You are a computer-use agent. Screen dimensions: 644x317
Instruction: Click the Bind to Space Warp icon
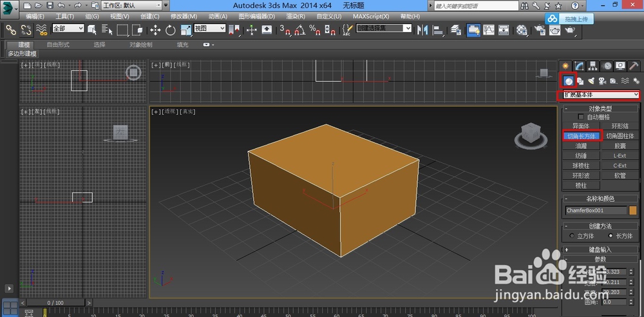[x=41, y=30]
